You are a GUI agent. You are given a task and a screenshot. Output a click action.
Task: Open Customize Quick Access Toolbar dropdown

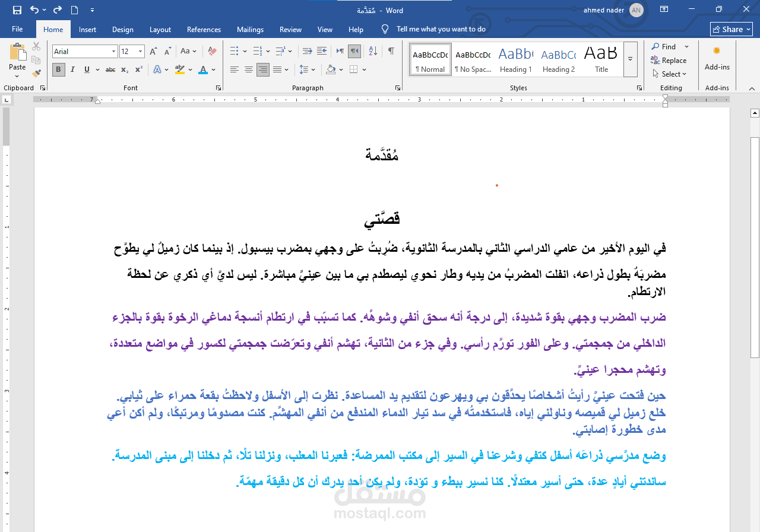92,9
